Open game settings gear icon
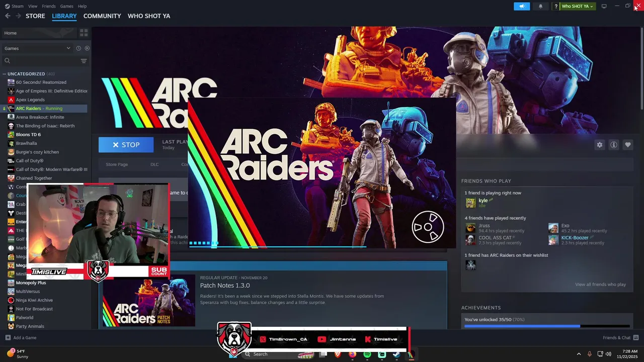Viewport: 644px width, 362px height. (599, 145)
